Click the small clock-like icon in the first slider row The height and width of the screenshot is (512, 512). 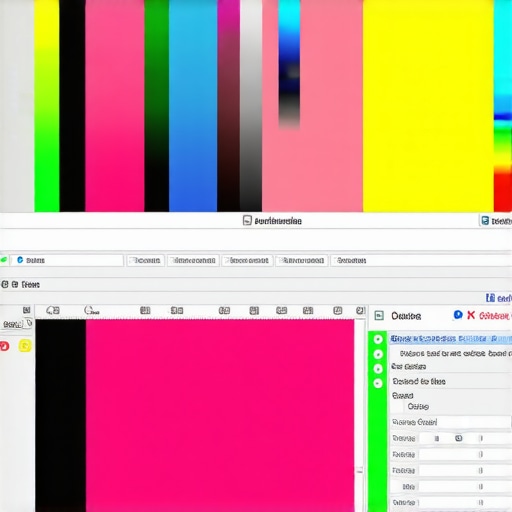(459, 438)
